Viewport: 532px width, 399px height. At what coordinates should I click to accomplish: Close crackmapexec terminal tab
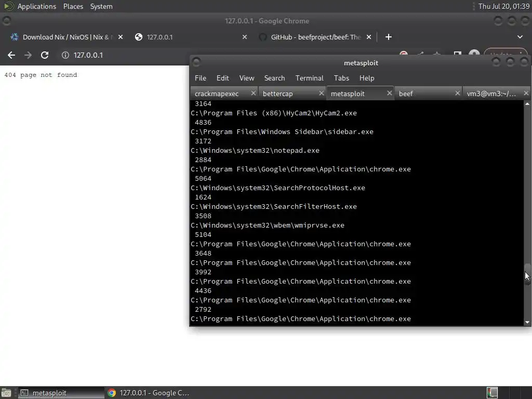pos(253,93)
